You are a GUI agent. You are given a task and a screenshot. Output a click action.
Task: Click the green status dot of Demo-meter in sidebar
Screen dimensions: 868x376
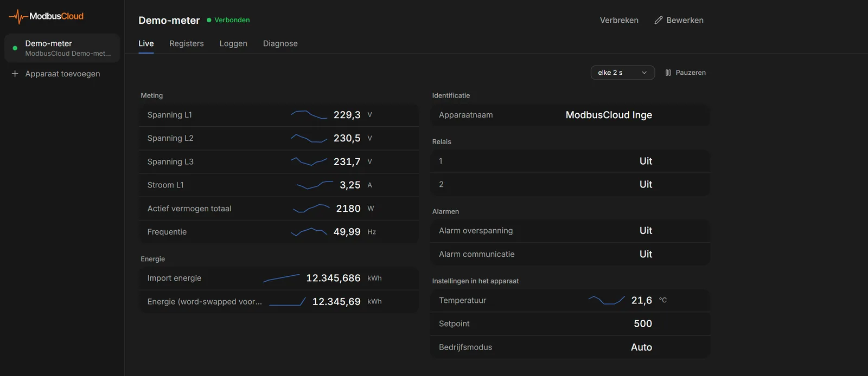(x=15, y=48)
